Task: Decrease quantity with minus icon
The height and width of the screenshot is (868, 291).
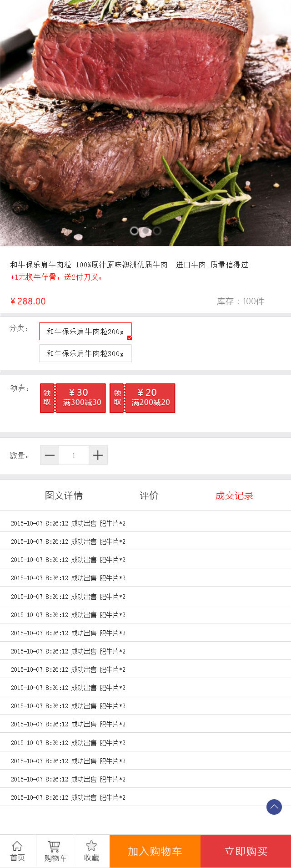Action: [x=50, y=455]
